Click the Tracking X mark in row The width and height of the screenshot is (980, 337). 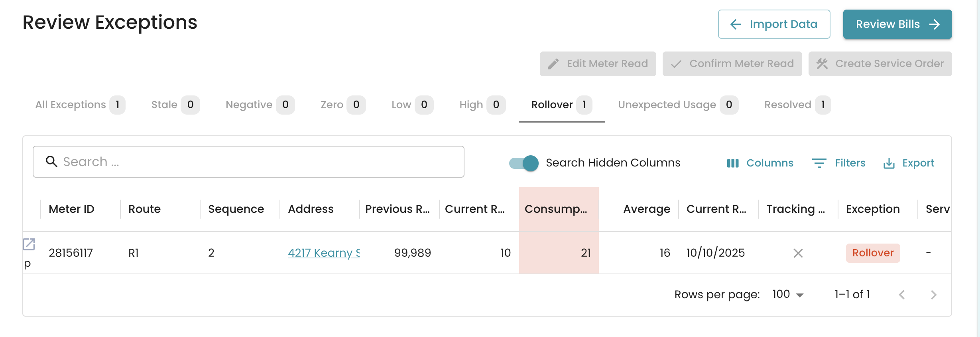[x=798, y=253]
